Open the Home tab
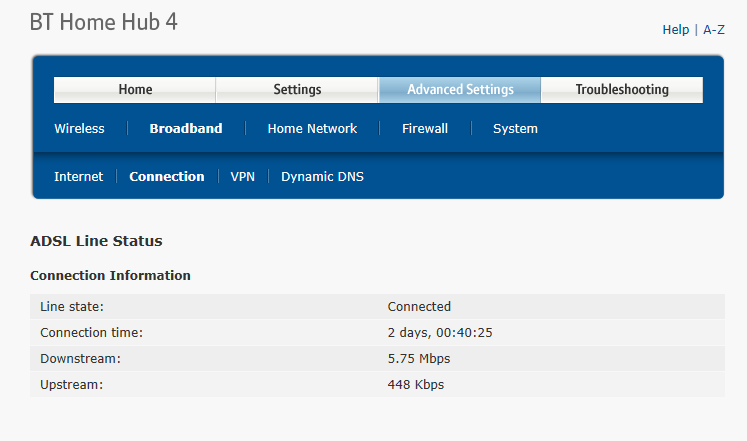747x441 pixels. [x=135, y=90]
